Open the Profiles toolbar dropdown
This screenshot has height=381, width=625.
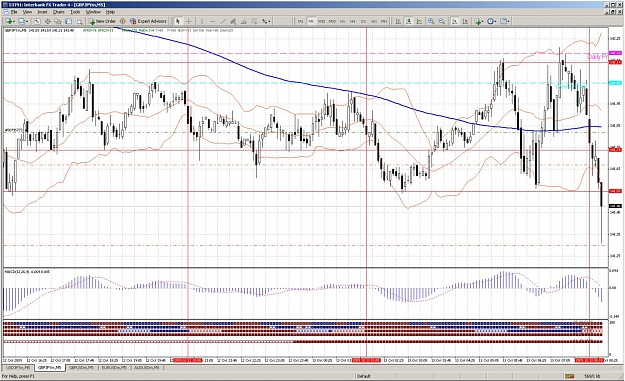[x=24, y=21]
